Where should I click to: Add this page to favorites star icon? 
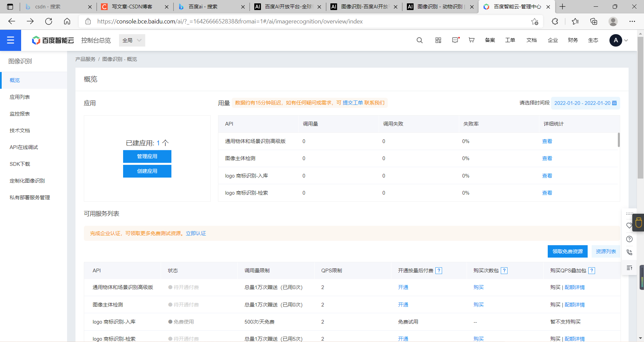[x=535, y=21]
